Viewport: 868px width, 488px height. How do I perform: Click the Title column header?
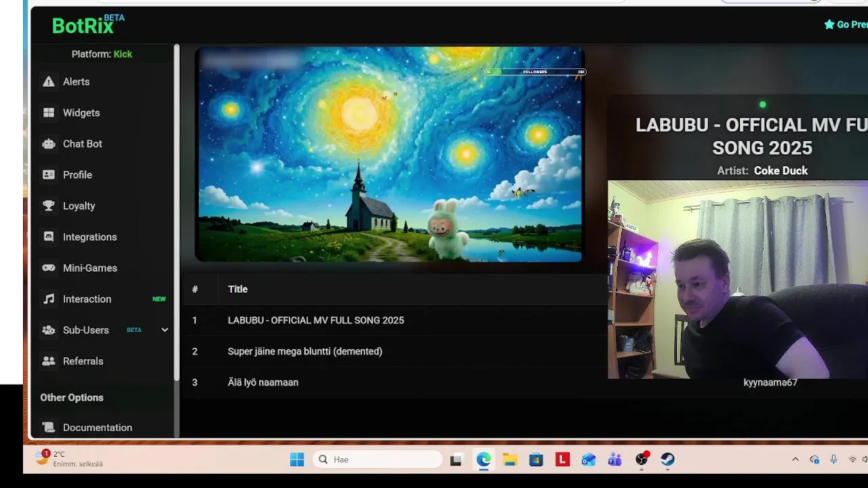[x=238, y=289]
